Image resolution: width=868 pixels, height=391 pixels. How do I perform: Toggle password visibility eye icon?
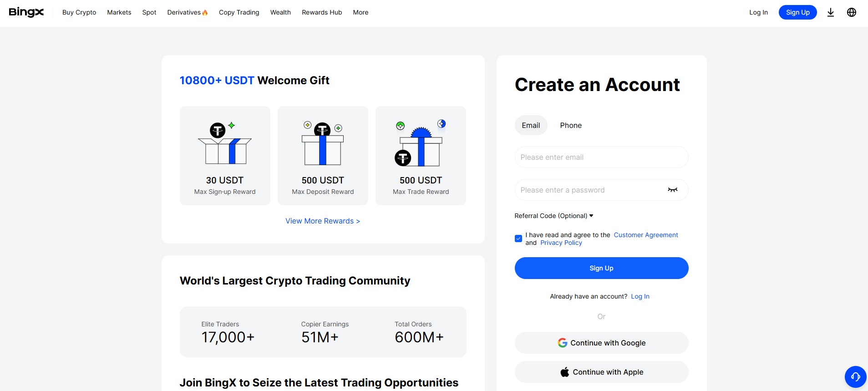pyautogui.click(x=673, y=190)
